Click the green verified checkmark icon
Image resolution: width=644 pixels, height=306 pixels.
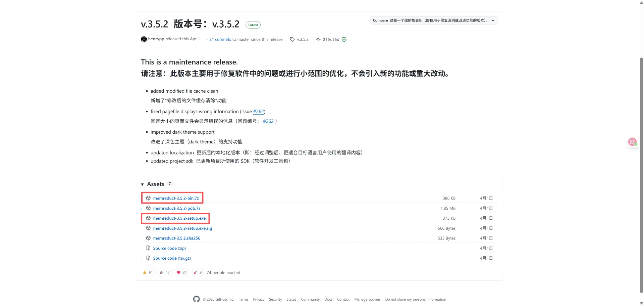pos(344,40)
